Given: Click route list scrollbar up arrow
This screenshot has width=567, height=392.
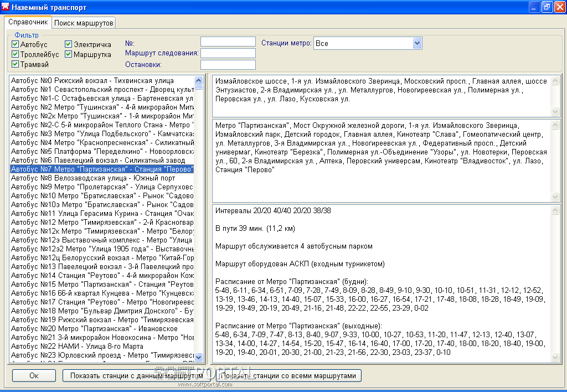Looking at the screenshot, I should tap(199, 80).
